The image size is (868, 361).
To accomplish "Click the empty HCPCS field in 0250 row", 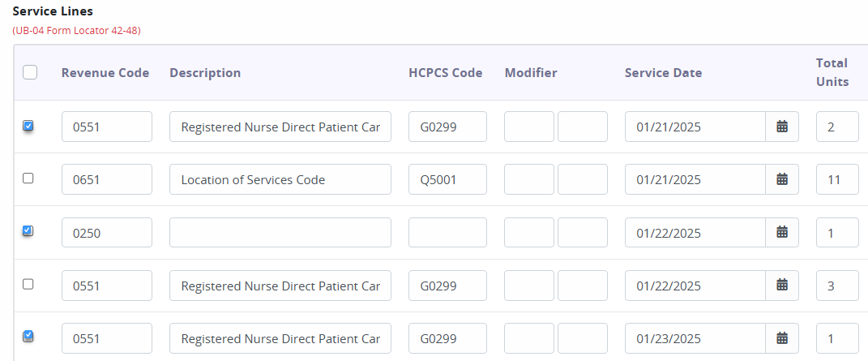I will coord(448,233).
